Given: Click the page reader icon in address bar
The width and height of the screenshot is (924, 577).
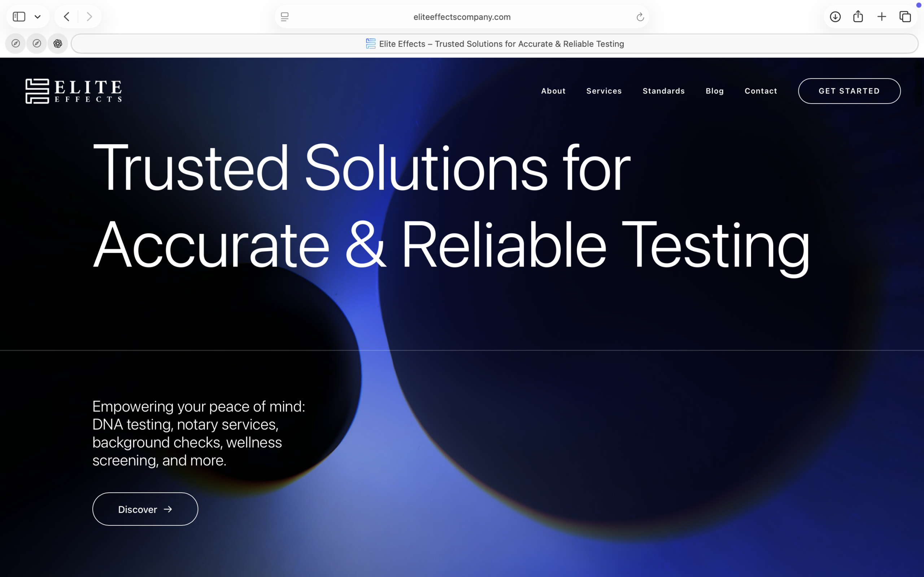Looking at the screenshot, I should pos(284,17).
